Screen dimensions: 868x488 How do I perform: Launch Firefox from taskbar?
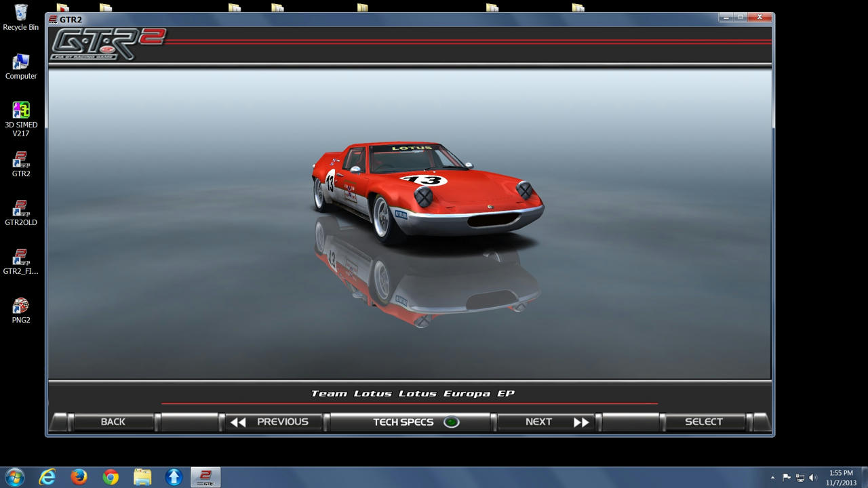point(79,477)
